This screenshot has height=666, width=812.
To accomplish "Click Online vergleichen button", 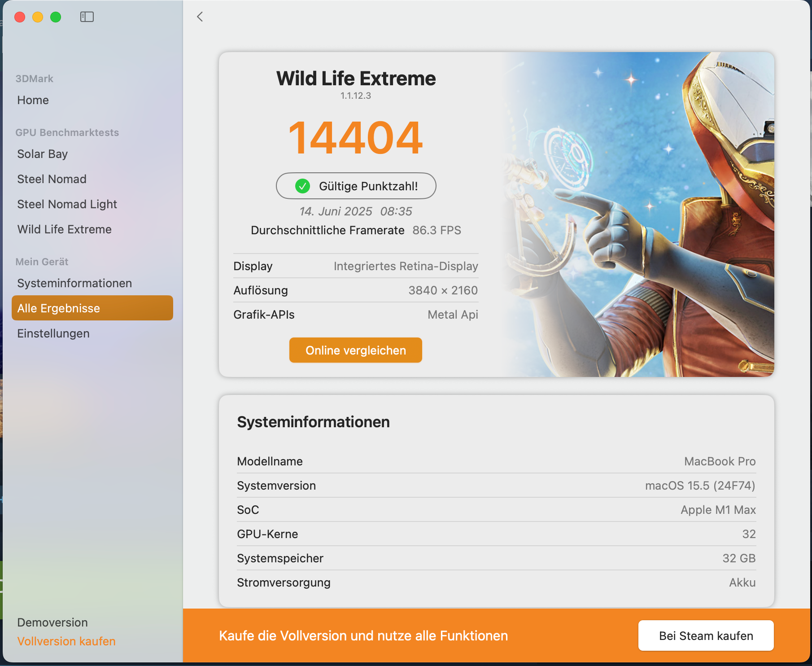I will (x=356, y=350).
